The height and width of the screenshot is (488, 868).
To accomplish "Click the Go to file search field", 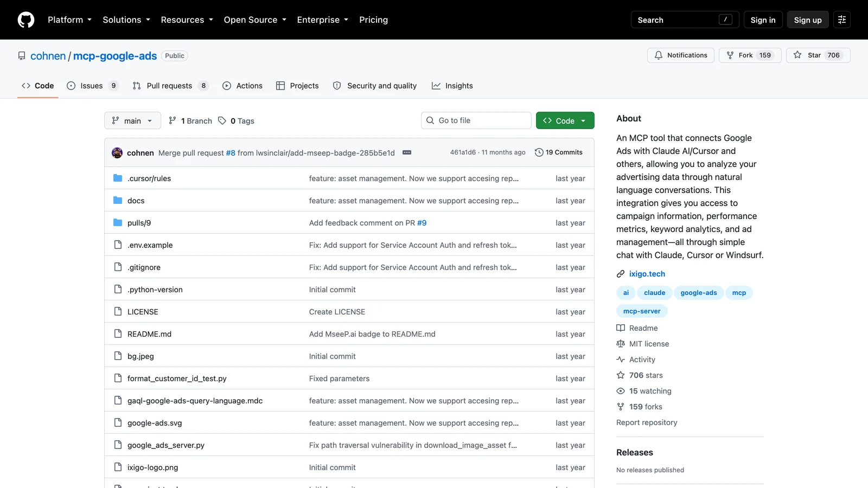I will click(476, 120).
